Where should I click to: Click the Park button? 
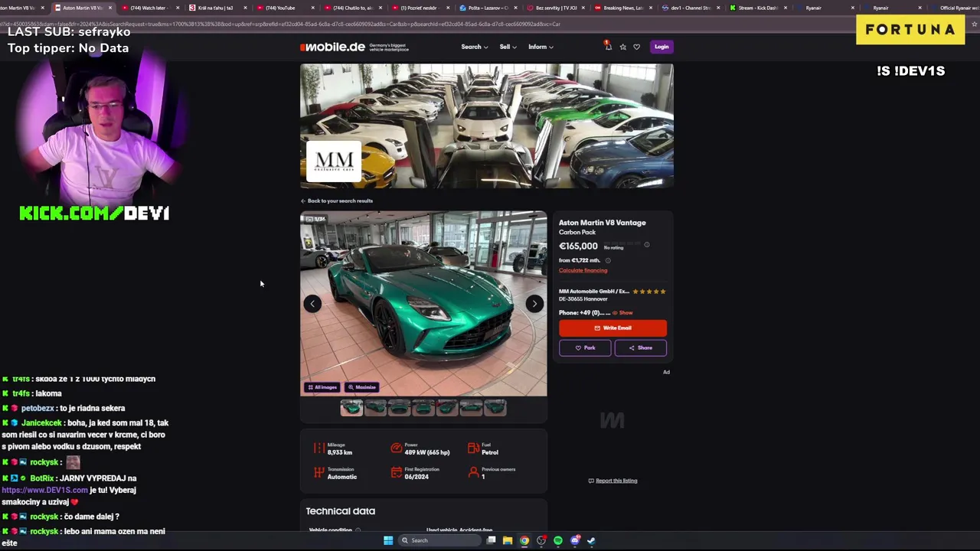[585, 347]
